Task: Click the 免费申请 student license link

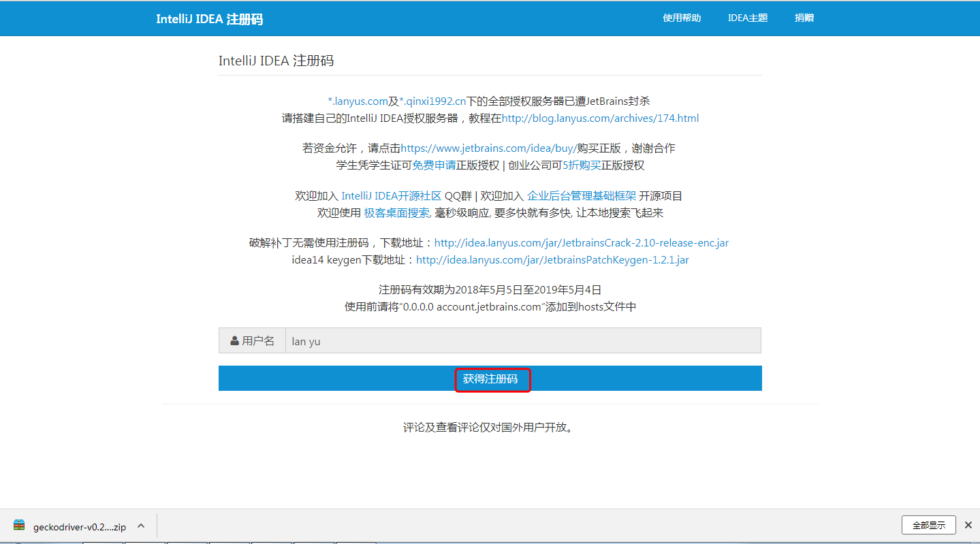Action: click(434, 165)
